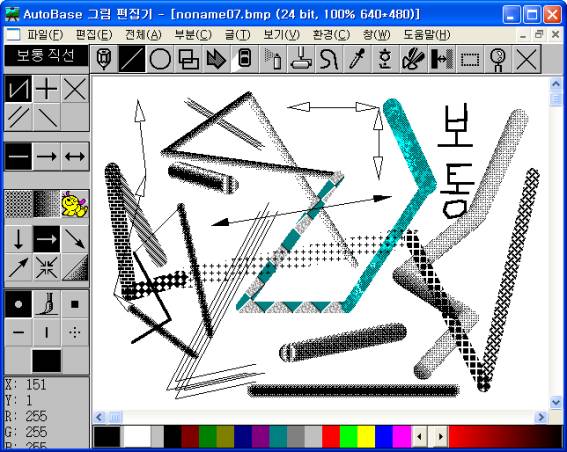567x452 pixels.
Task: Select the spray can tool
Action: pyautogui.click(x=273, y=59)
